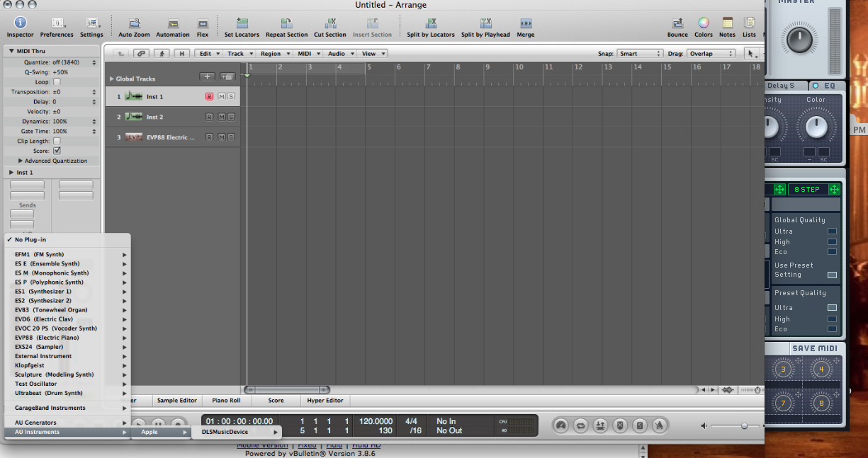
Task: Open the MIDI local menu
Action: [x=308, y=53]
